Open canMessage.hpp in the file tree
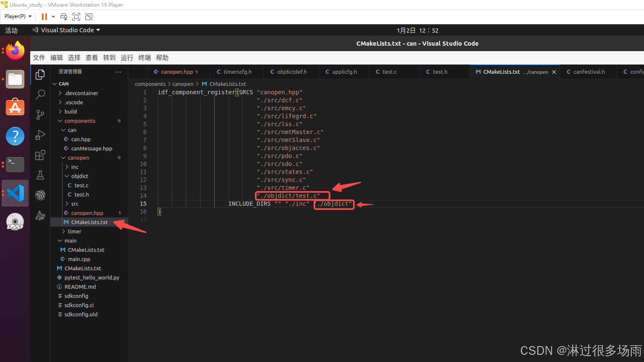The height and width of the screenshot is (362, 644). pos(89,148)
